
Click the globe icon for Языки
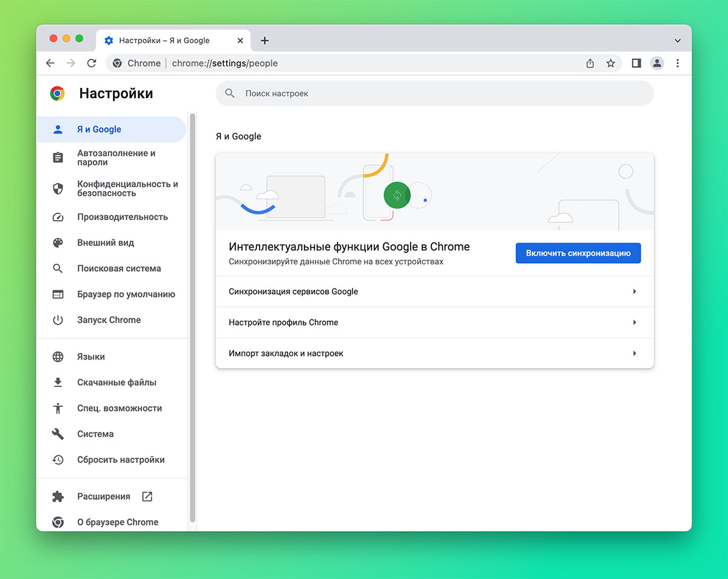click(x=58, y=356)
